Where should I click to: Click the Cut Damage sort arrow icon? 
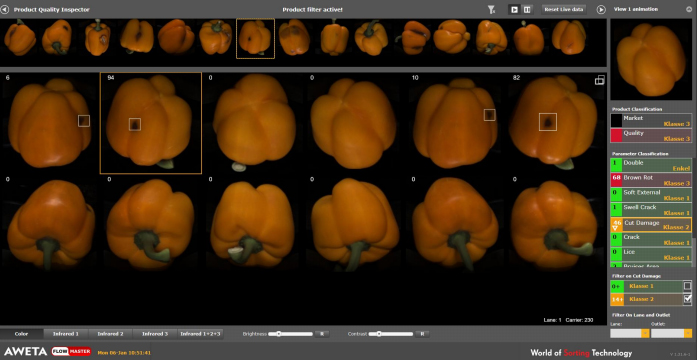[x=616, y=228]
